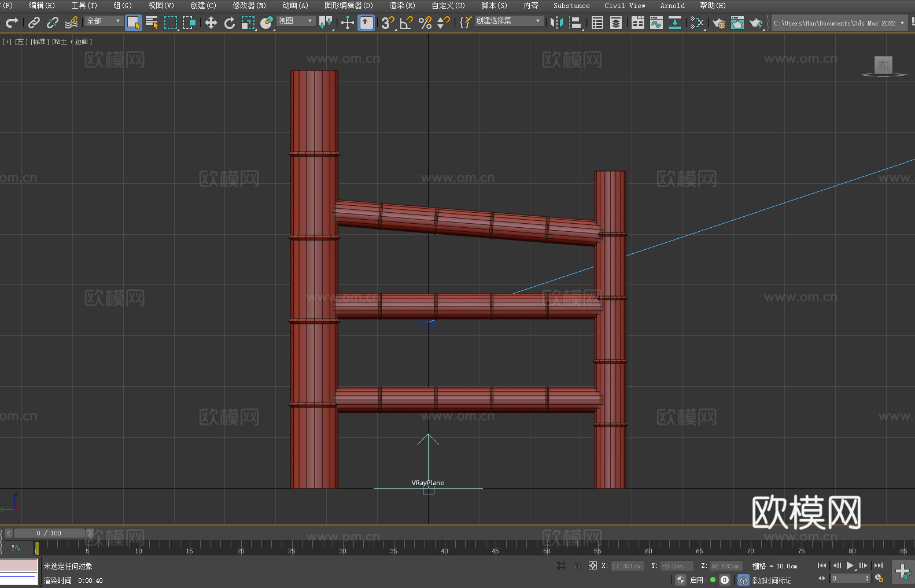Image resolution: width=915 pixels, height=588 pixels.
Task: Open the Substance menu
Action: pyautogui.click(x=571, y=5)
